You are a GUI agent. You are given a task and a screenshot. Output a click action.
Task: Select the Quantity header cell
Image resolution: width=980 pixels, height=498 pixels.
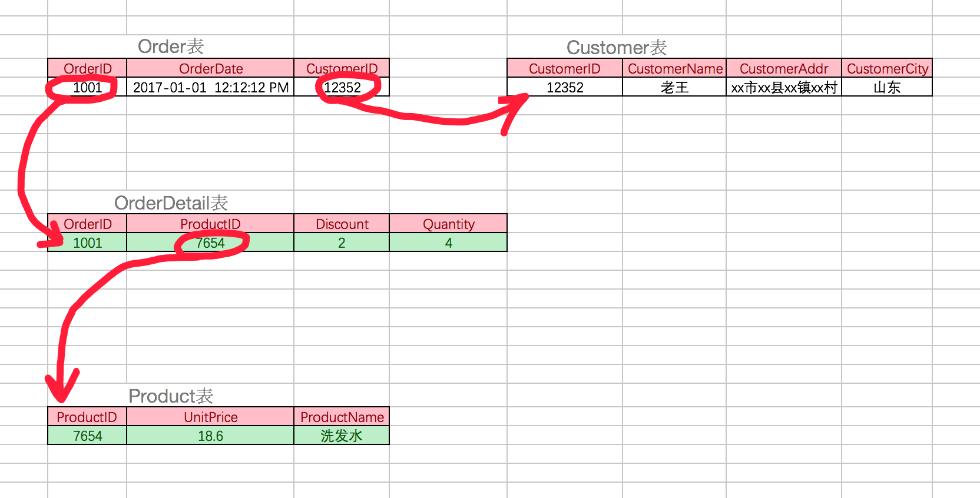click(x=448, y=224)
